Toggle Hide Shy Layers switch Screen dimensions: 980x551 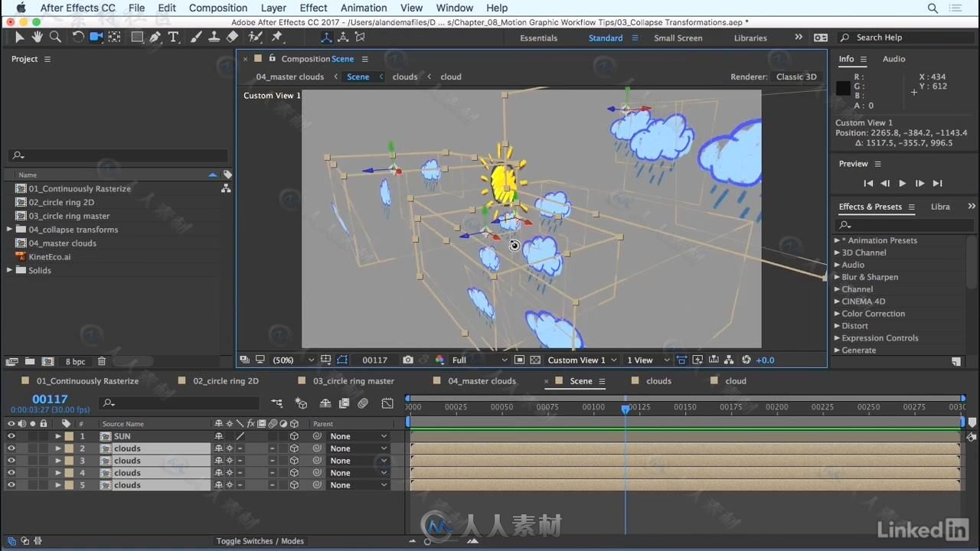(x=325, y=403)
